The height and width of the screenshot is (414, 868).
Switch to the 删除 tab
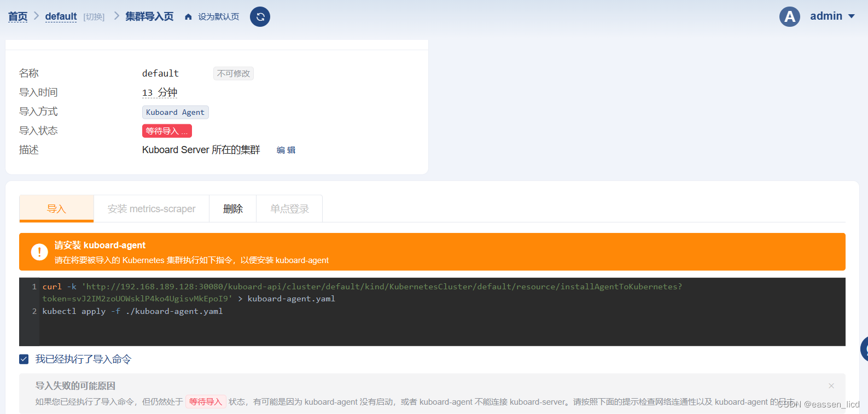pyautogui.click(x=233, y=209)
